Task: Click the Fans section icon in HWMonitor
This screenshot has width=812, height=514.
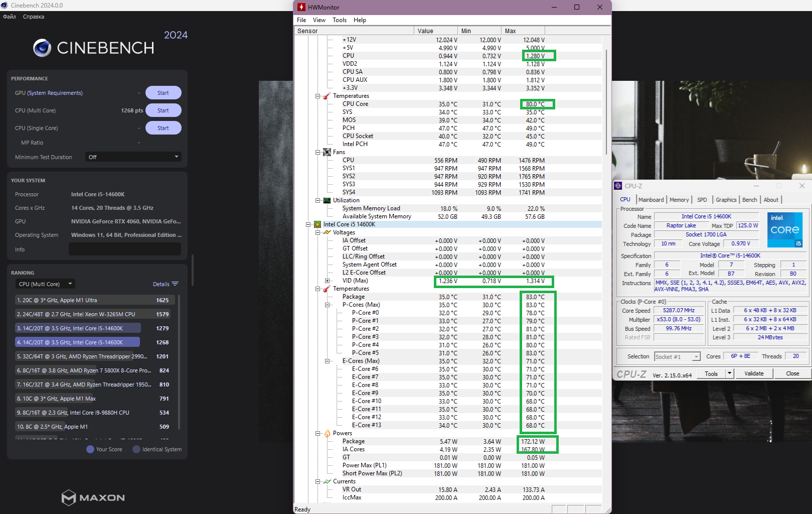Action: pyautogui.click(x=327, y=152)
